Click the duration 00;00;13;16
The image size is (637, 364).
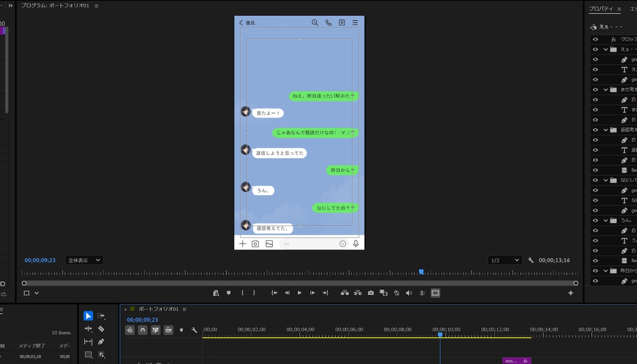554,260
